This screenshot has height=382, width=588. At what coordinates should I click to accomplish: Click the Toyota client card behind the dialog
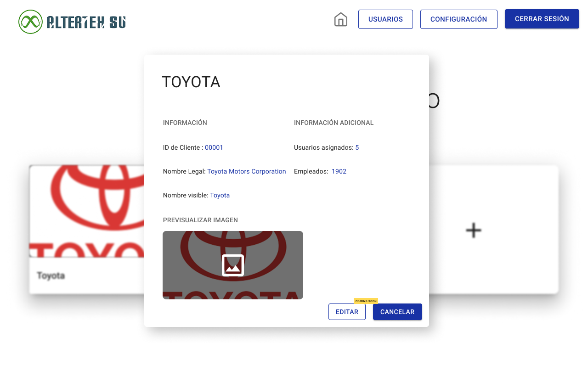coord(87,230)
